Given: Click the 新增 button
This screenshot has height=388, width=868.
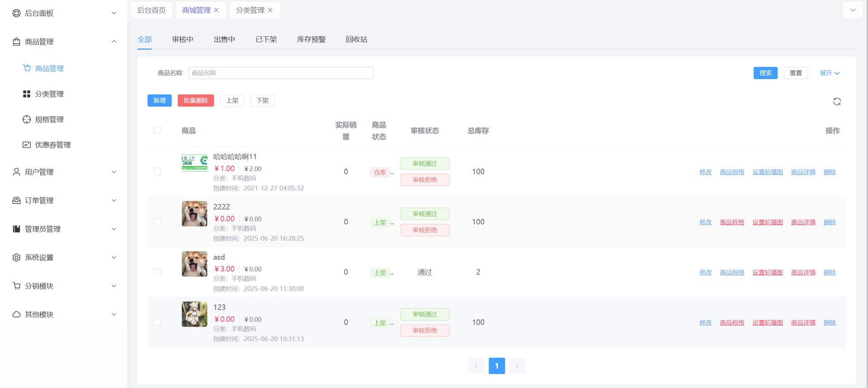Looking at the screenshot, I should 160,100.
